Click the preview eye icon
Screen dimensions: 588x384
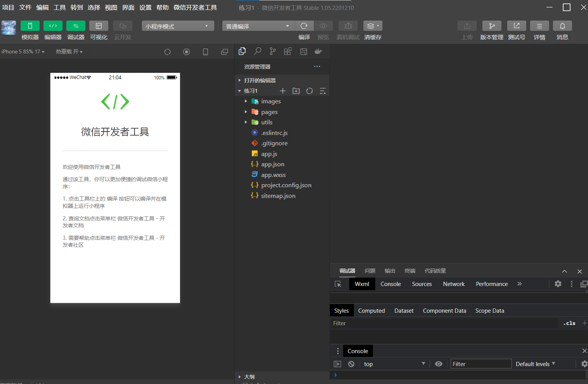[x=323, y=26]
